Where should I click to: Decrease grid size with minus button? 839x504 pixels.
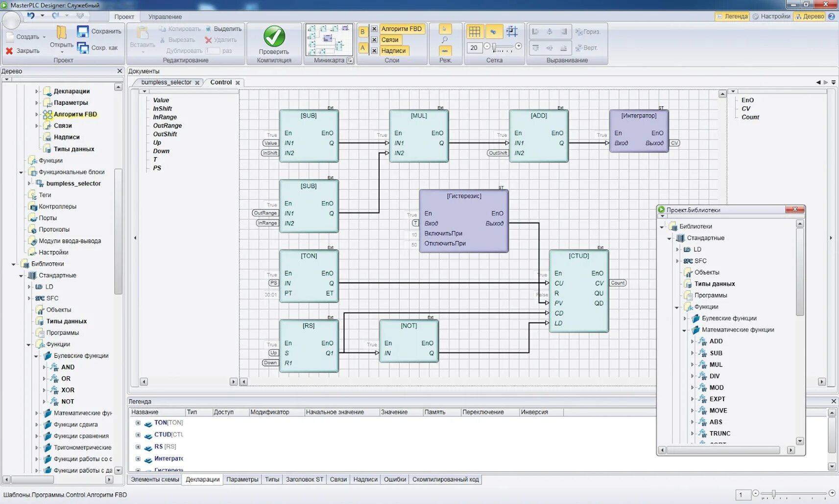pos(487,46)
